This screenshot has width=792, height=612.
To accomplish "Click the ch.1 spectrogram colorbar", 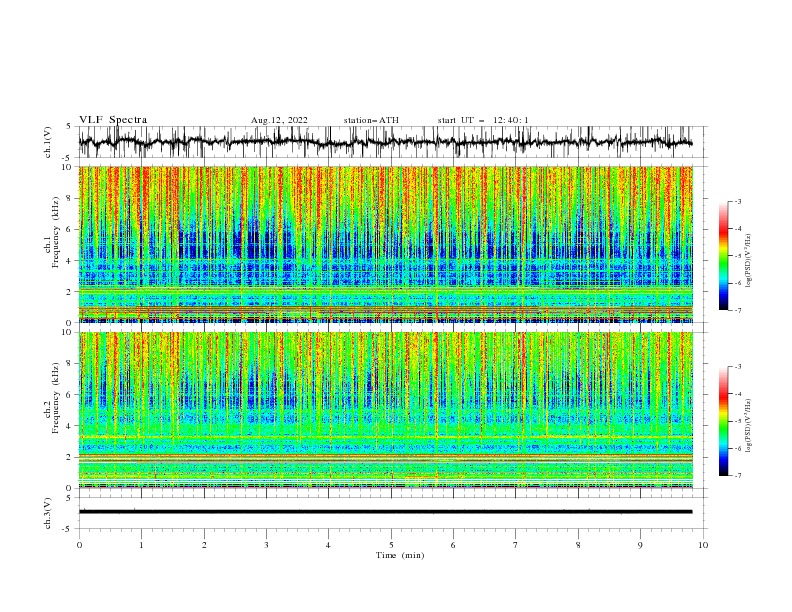I will tap(723, 256).
